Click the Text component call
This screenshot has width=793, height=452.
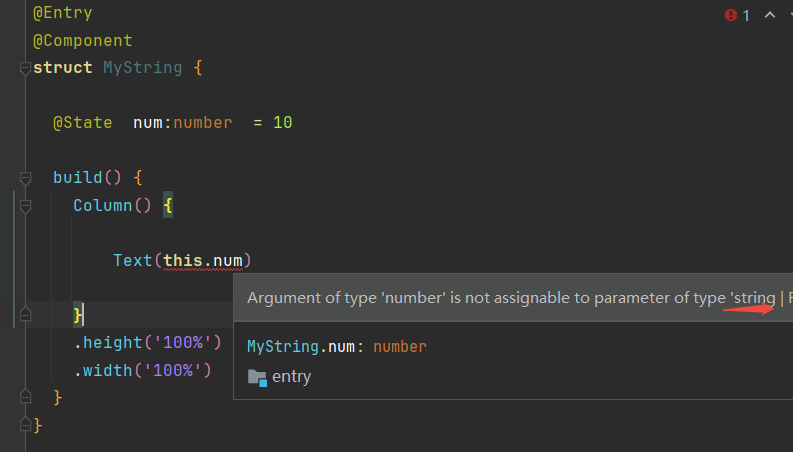132,260
